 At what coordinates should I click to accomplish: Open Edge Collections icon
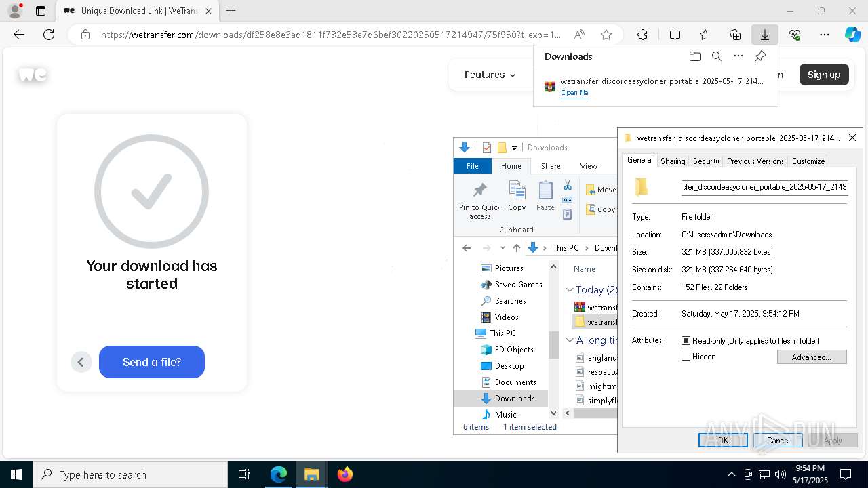735,35
